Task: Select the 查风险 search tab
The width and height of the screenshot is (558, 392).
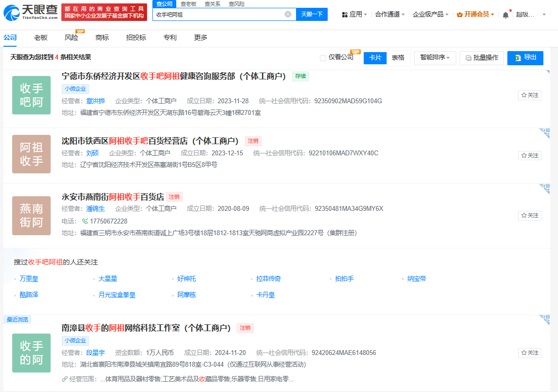Action: pyautogui.click(x=237, y=4)
